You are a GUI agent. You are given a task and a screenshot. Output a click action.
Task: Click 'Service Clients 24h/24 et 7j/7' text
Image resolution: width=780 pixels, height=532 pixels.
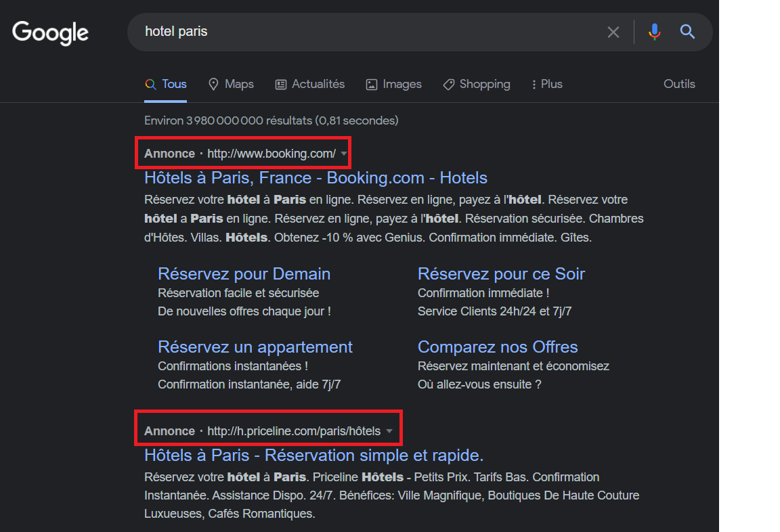coord(494,311)
